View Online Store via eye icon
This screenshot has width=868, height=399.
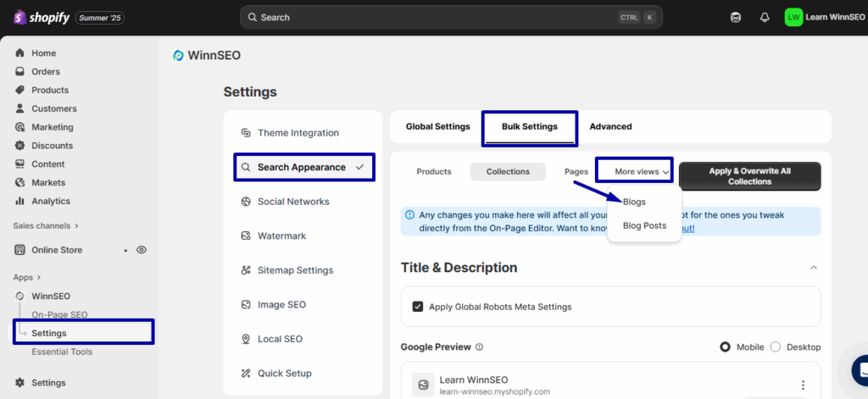point(142,250)
